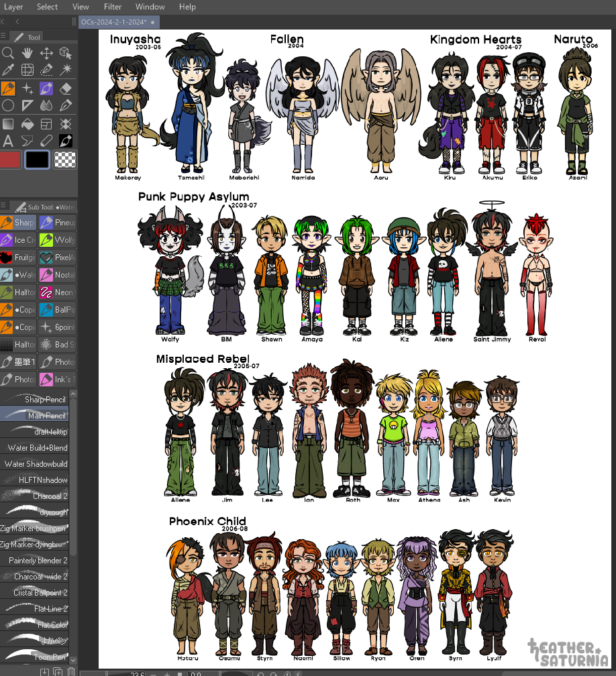The image size is (616, 676).
Task: Select the Balloon speech tool
Action: point(27,141)
